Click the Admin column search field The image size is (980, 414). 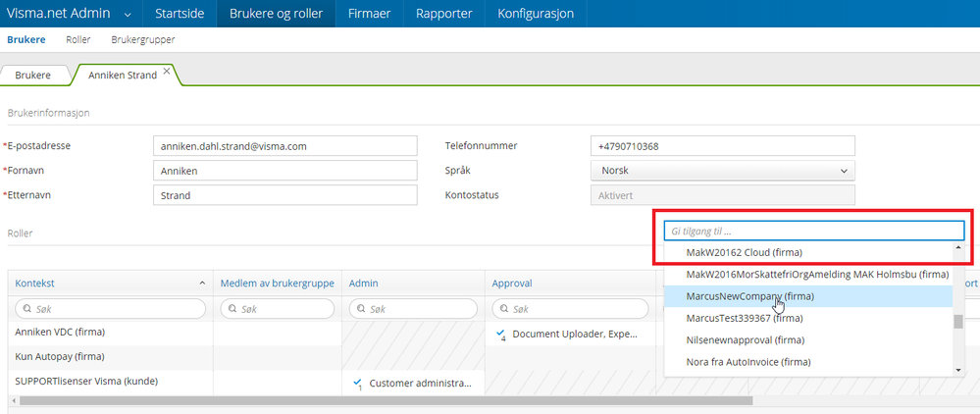[413, 309]
